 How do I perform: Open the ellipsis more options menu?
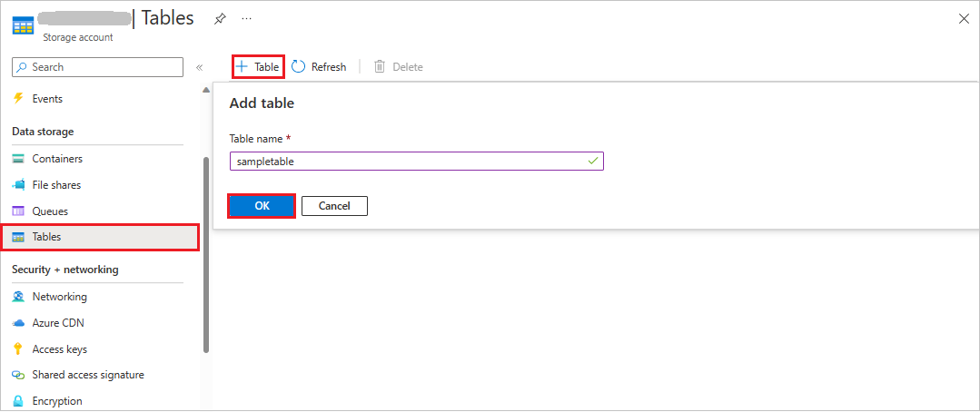pos(247,19)
